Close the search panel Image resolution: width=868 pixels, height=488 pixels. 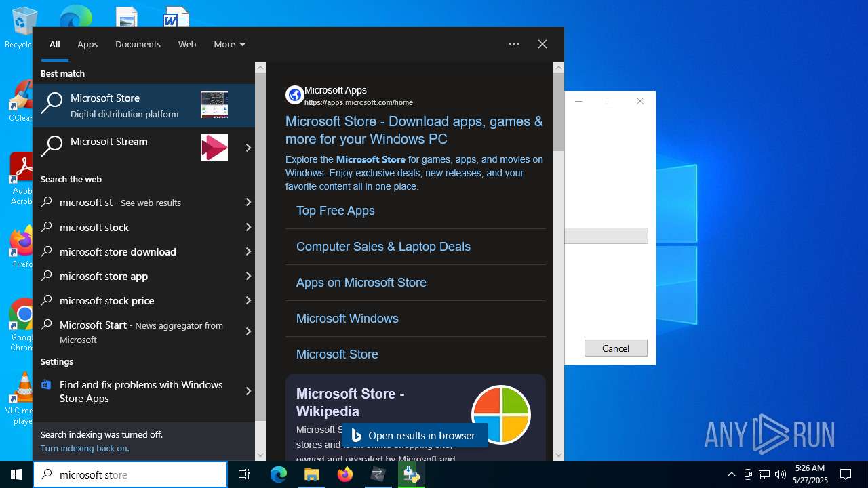point(542,44)
